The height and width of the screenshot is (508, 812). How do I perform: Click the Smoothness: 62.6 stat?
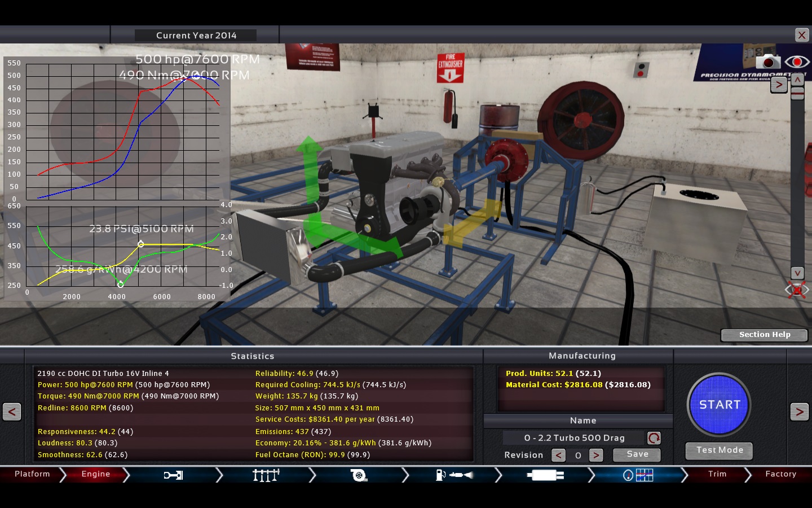(x=82, y=455)
